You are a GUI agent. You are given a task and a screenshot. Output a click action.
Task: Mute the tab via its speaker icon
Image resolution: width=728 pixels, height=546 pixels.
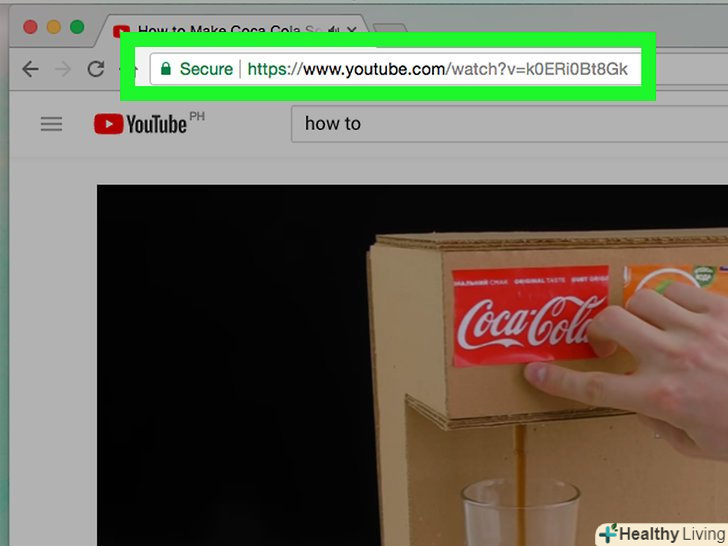[x=333, y=30]
